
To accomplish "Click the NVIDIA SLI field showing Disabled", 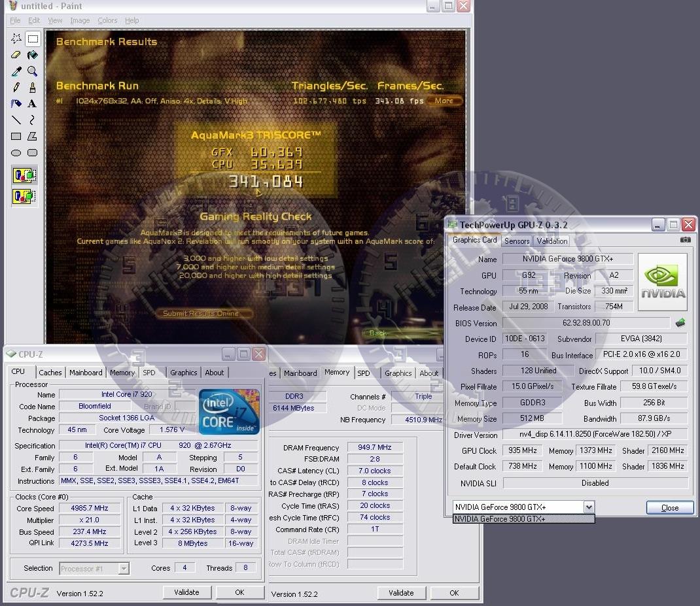I will pos(595,483).
